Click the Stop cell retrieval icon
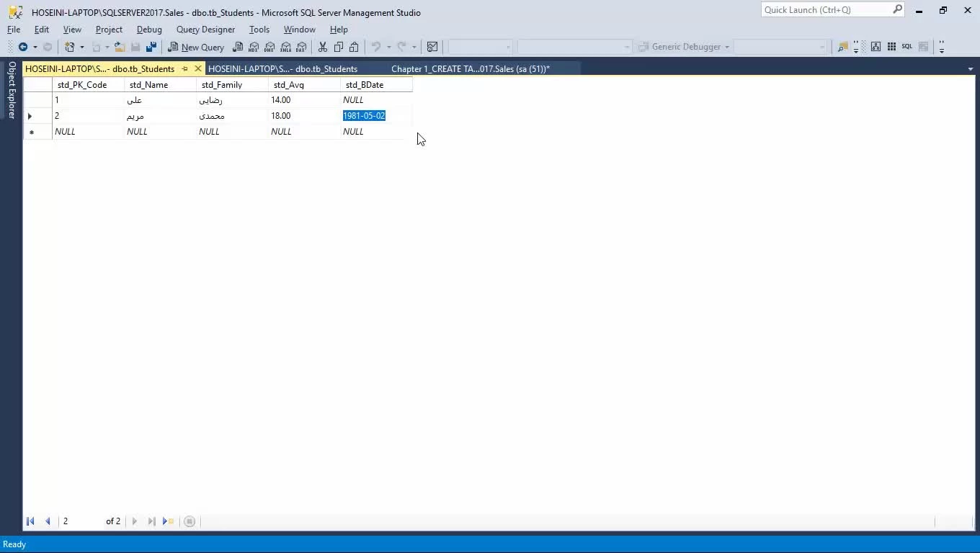 pos(190,521)
